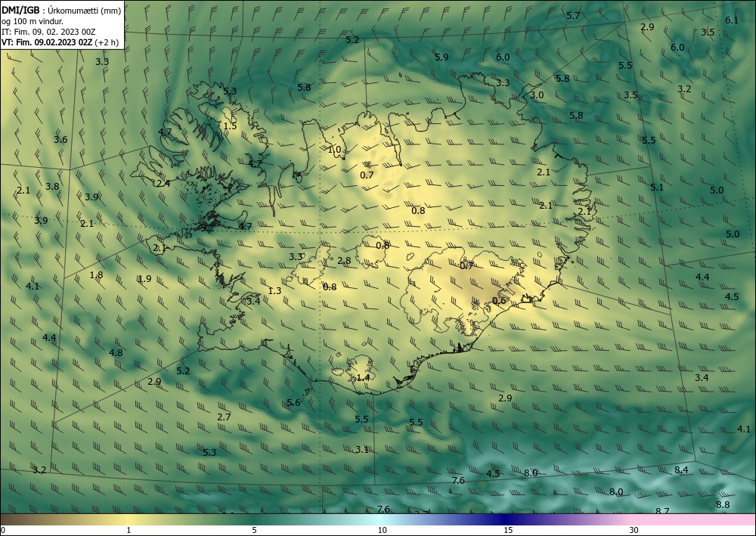Click the map value 3.1
The height and width of the screenshot is (536, 756).
(x=363, y=449)
